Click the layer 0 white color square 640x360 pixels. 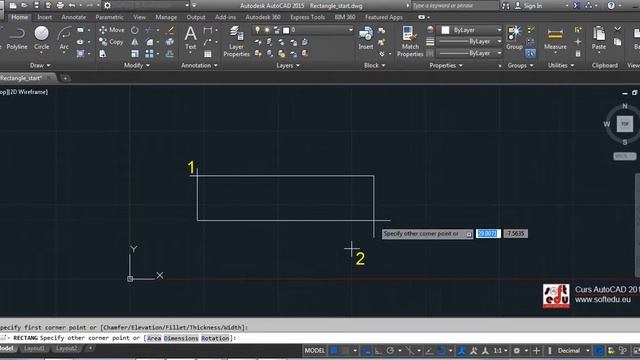pyautogui.click(x=286, y=30)
